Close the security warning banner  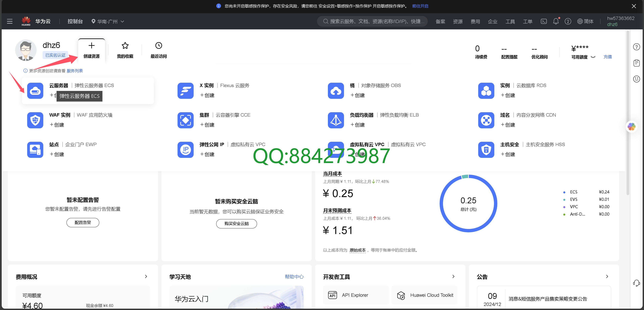[634, 6]
